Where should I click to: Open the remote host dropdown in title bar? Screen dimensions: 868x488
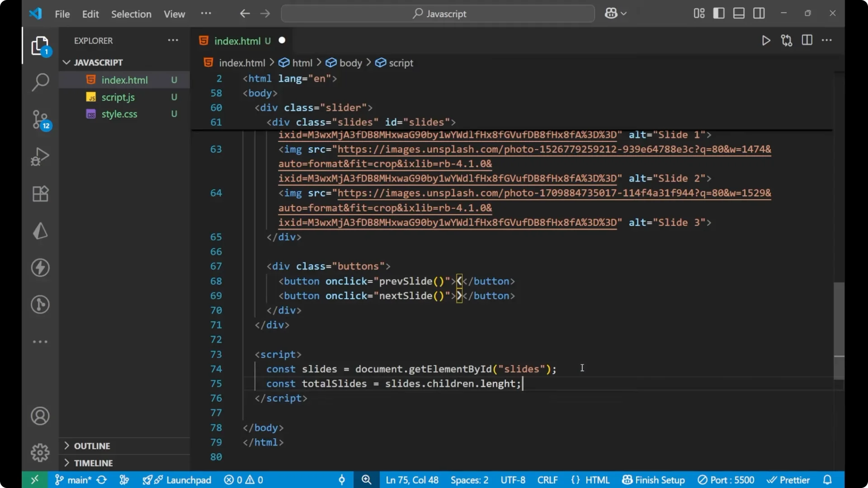coord(615,13)
